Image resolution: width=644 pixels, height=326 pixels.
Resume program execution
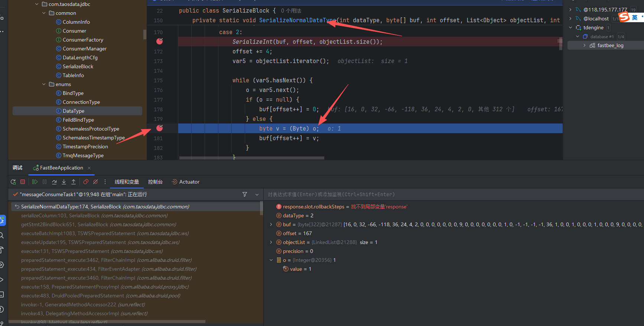point(35,182)
